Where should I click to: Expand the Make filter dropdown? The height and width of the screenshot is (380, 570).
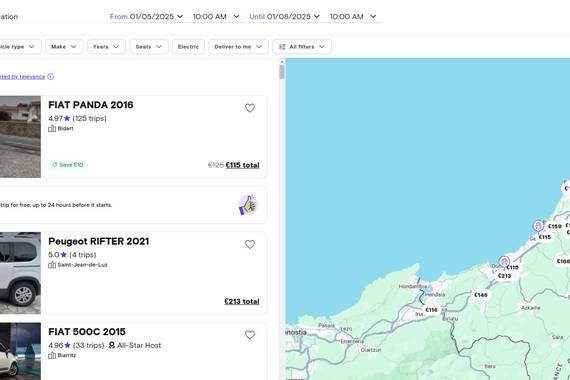64,47
